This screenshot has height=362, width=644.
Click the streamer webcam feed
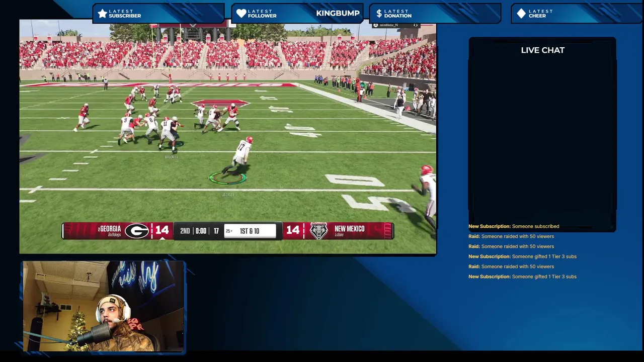point(103,306)
